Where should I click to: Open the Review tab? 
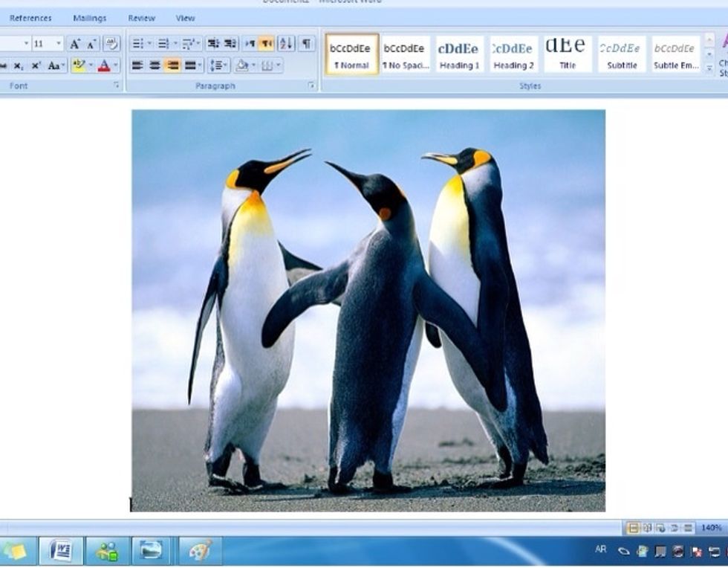pyautogui.click(x=141, y=18)
